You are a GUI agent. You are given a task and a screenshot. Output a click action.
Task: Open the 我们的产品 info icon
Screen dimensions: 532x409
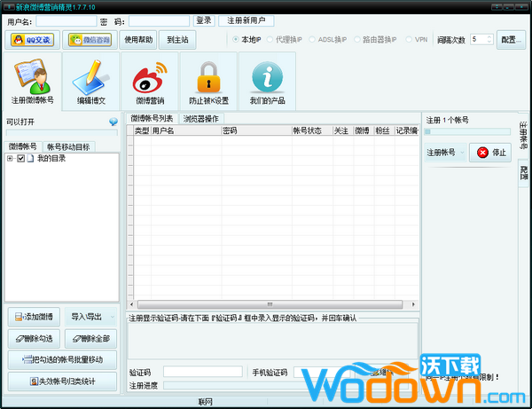(267, 82)
